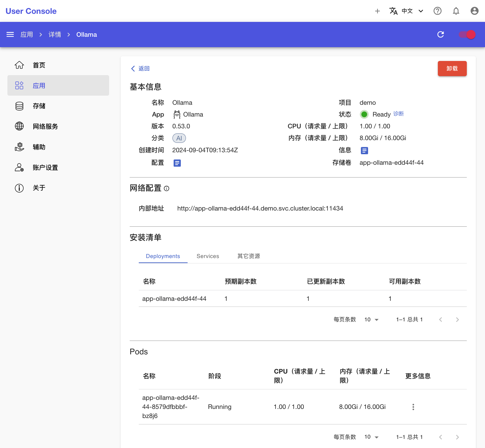The width and height of the screenshot is (485, 448).
Task: Open Pods rows-per-page dropdown
Action: tap(371, 437)
